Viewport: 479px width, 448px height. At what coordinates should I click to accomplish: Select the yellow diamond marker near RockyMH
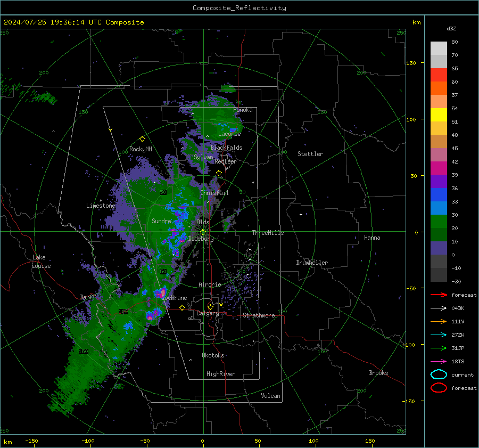[x=142, y=139]
